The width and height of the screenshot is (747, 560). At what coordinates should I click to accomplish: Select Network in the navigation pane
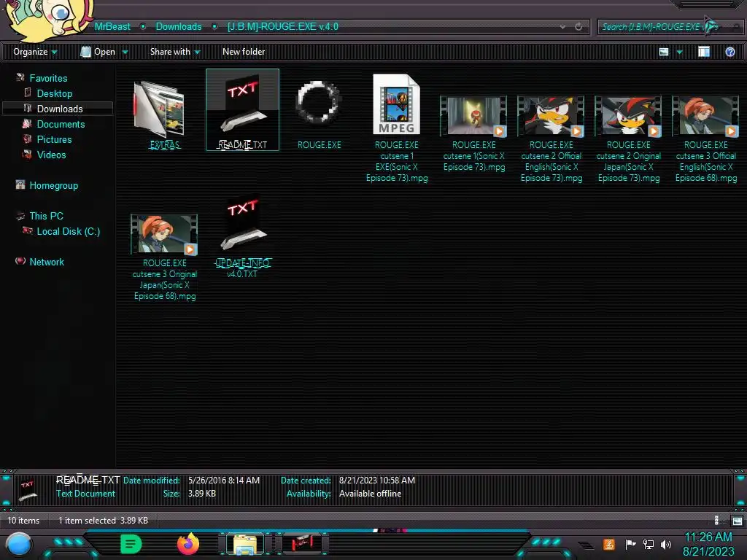46,262
